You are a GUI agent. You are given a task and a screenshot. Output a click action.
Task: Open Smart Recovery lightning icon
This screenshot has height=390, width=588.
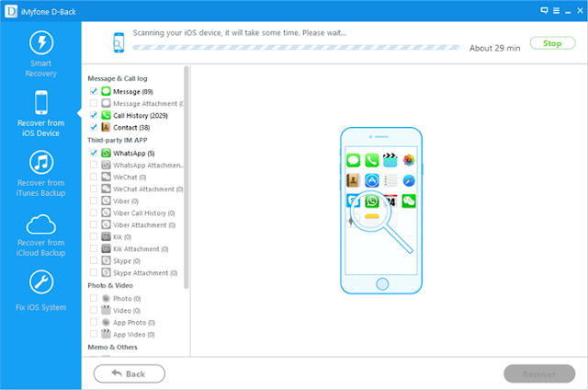coord(41,42)
